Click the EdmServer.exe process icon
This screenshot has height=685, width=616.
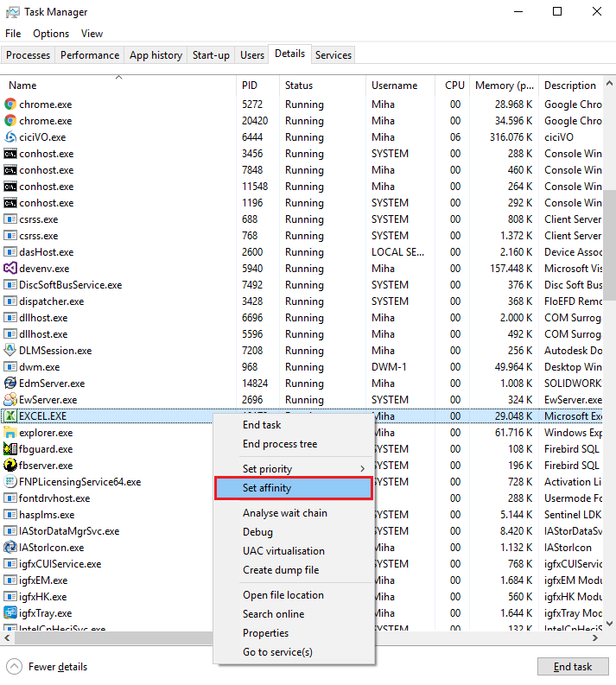click(x=10, y=384)
